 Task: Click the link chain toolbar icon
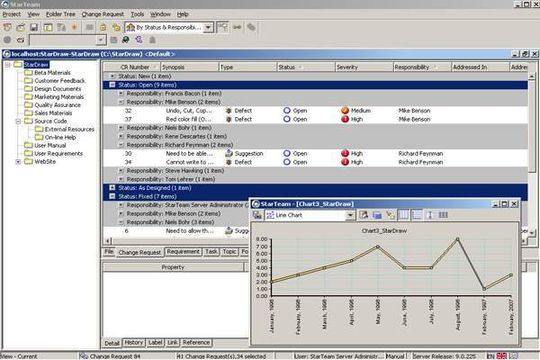[237, 27]
